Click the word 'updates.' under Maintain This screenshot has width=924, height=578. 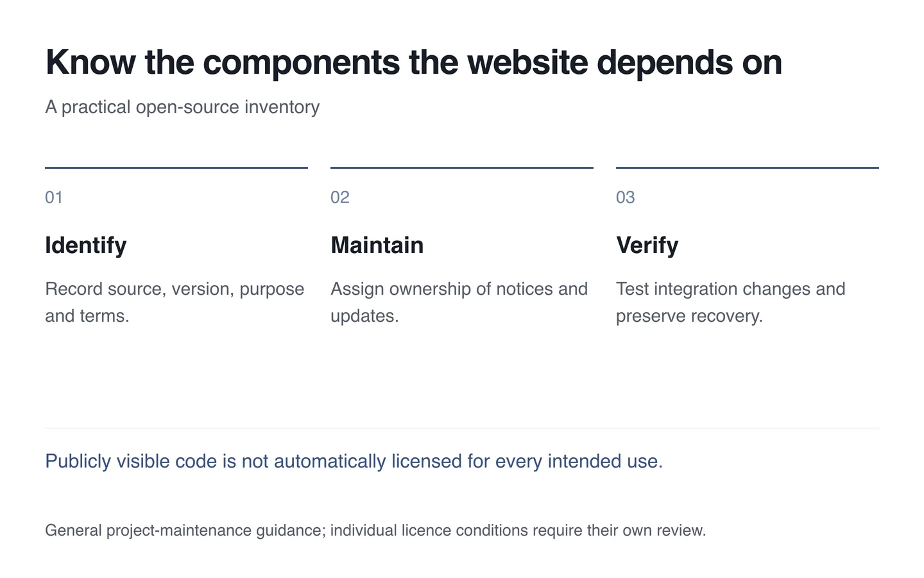coord(364,316)
